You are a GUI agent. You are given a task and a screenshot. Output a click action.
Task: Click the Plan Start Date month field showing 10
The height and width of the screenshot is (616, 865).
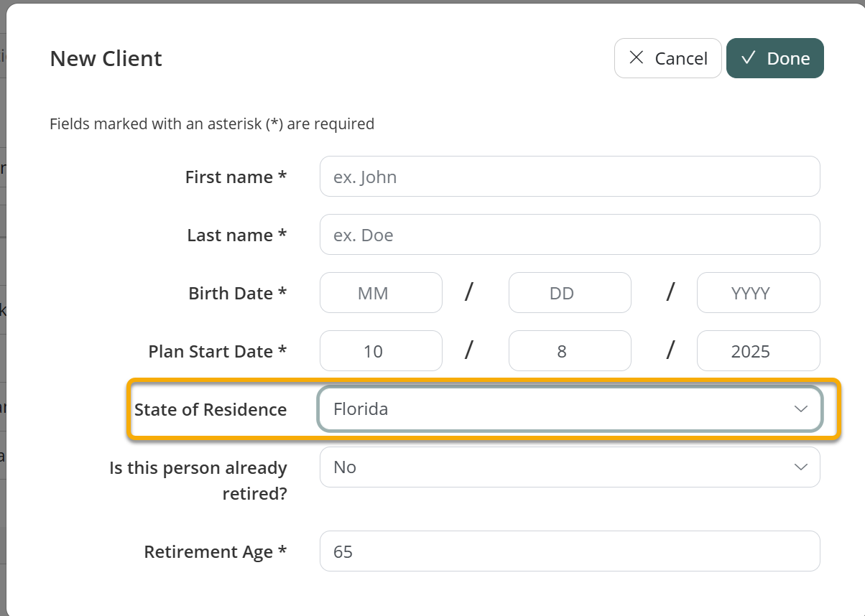coord(381,351)
